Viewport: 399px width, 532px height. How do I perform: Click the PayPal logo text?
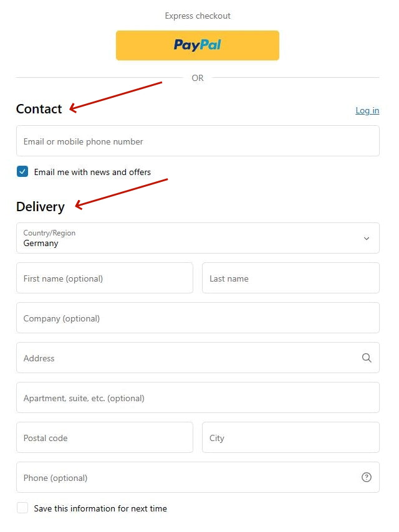pyautogui.click(x=197, y=45)
